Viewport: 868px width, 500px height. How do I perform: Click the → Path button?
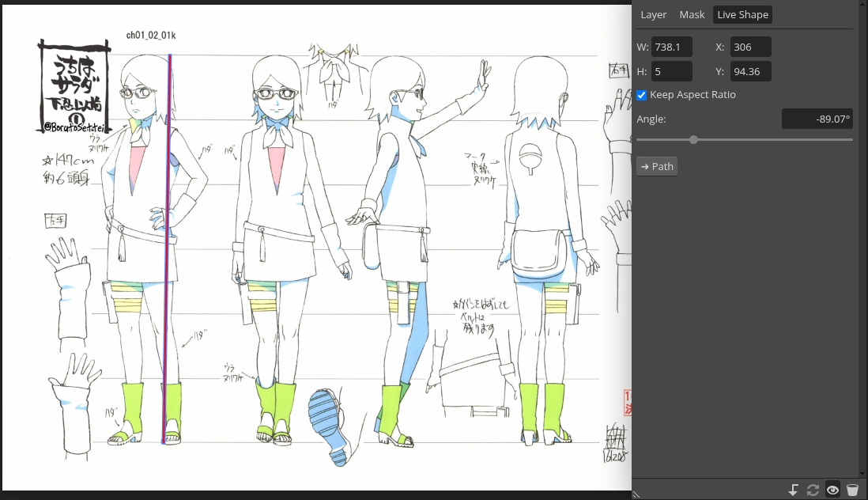(657, 167)
